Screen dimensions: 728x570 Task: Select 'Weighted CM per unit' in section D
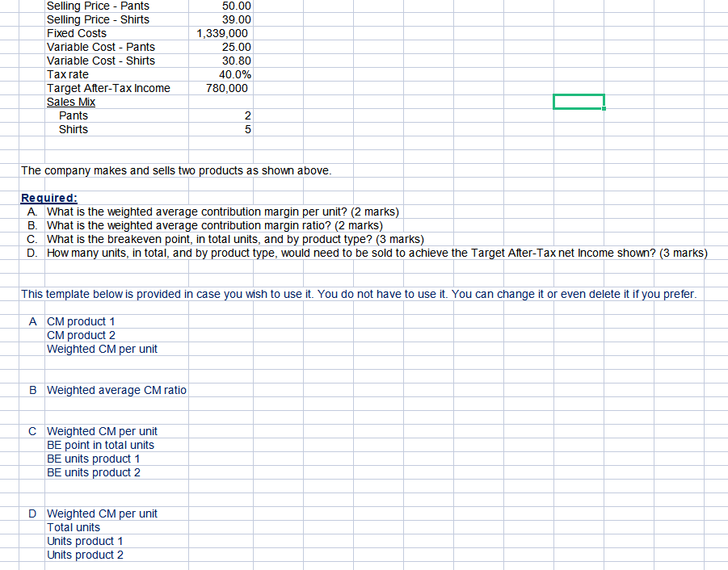[x=102, y=513]
